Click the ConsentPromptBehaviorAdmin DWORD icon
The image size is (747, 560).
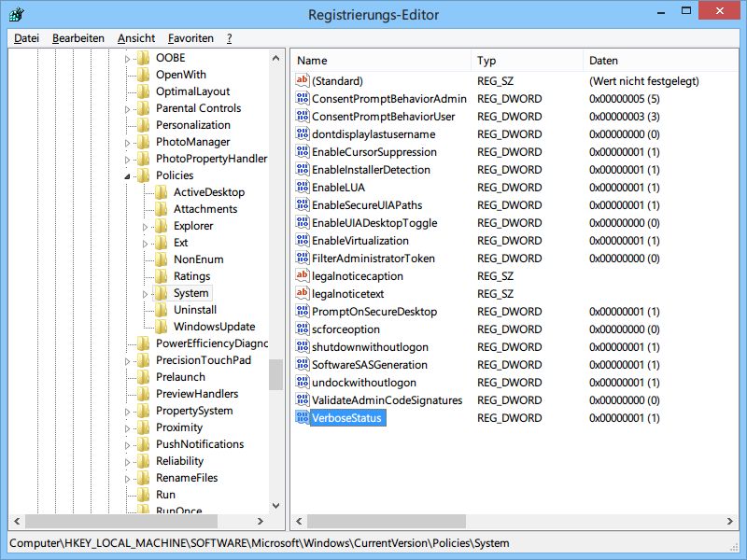coord(302,98)
